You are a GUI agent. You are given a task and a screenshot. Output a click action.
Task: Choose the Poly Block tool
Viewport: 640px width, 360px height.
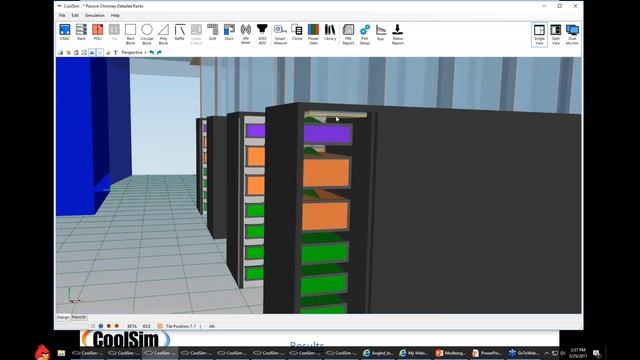[x=163, y=34]
